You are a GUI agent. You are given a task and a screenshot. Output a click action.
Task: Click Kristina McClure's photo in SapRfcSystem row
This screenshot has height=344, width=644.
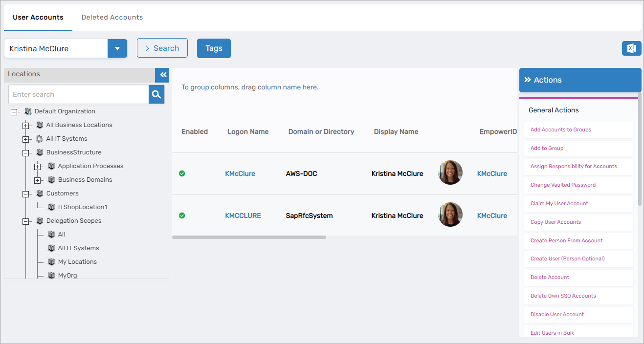450,215
